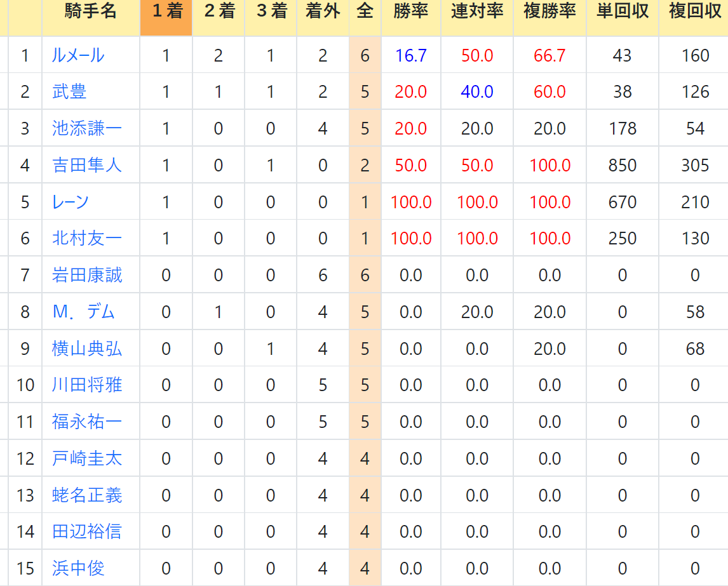This screenshot has height=586, width=728.
Task: Click 吉田隼人's 単回収 value 850
Action: tap(623, 166)
